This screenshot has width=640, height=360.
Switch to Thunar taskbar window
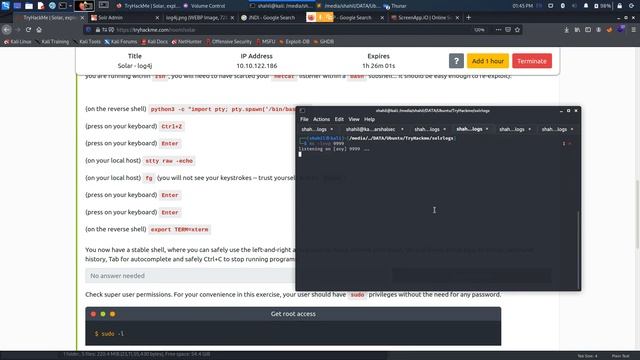point(395,6)
